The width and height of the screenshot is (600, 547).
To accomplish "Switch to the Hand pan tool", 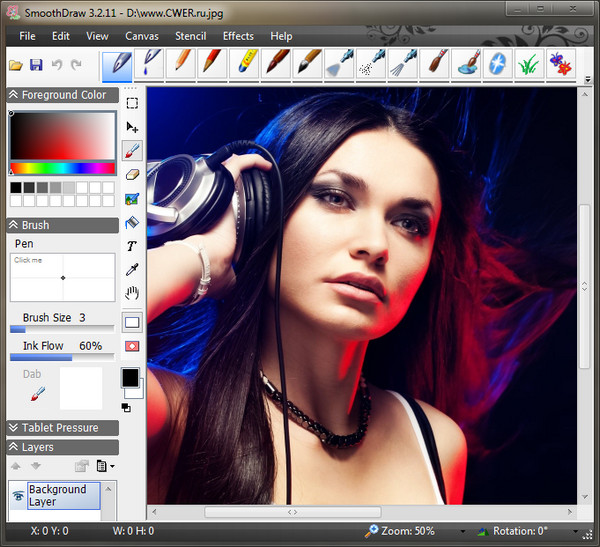I will 132,294.
